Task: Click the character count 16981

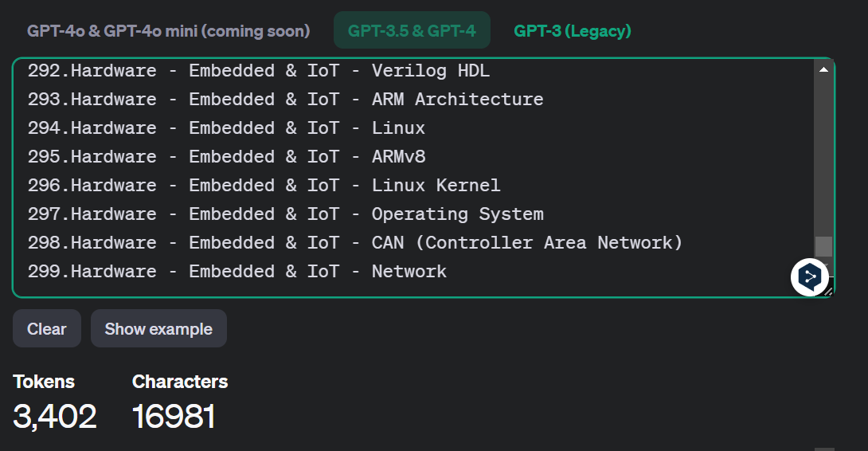Action: click(174, 416)
